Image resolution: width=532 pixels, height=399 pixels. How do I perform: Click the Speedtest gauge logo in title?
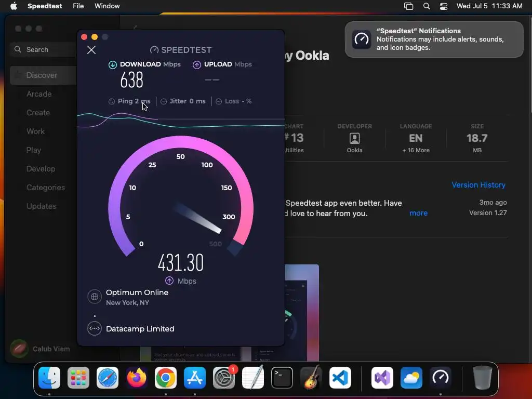coord(154,50)
